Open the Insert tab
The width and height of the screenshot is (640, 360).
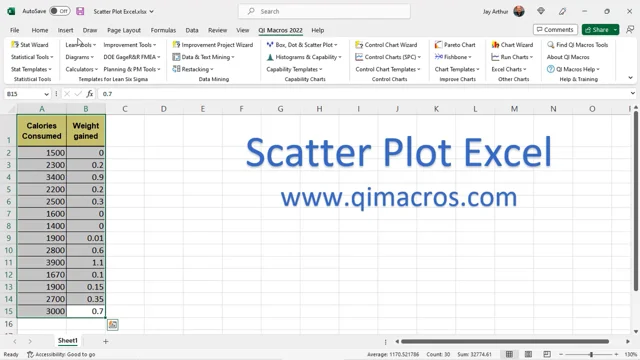coord(65,30)
